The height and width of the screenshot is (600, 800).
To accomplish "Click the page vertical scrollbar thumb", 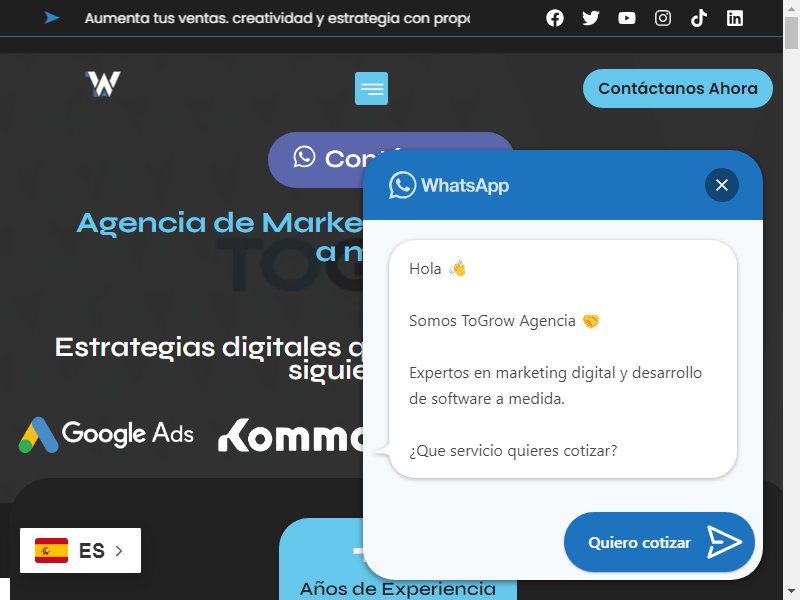I will [x=791, y=32].
